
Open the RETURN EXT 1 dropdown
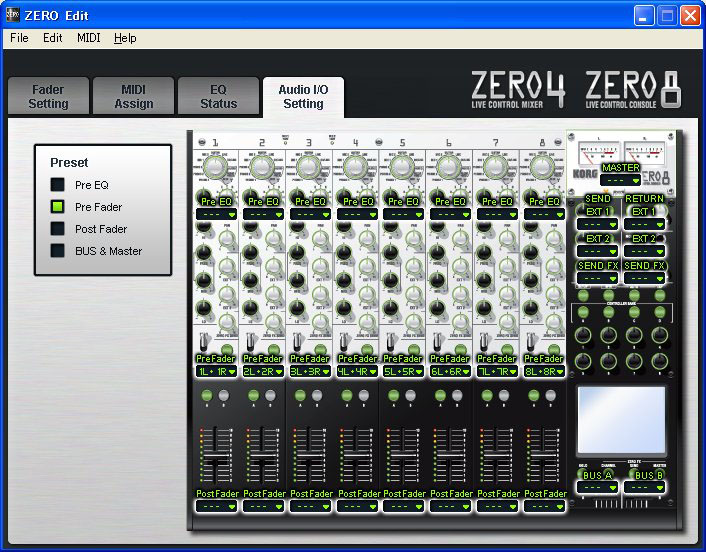[644, 224]
